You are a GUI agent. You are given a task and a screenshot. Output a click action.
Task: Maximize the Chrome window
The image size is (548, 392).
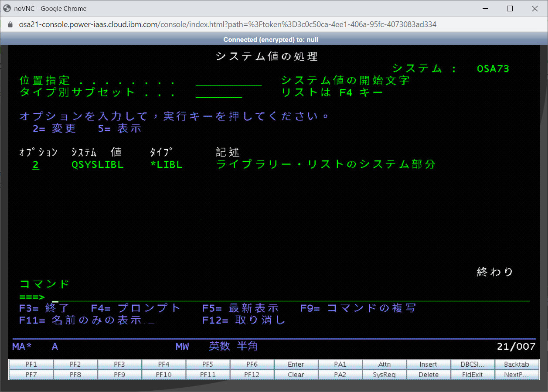510,8
